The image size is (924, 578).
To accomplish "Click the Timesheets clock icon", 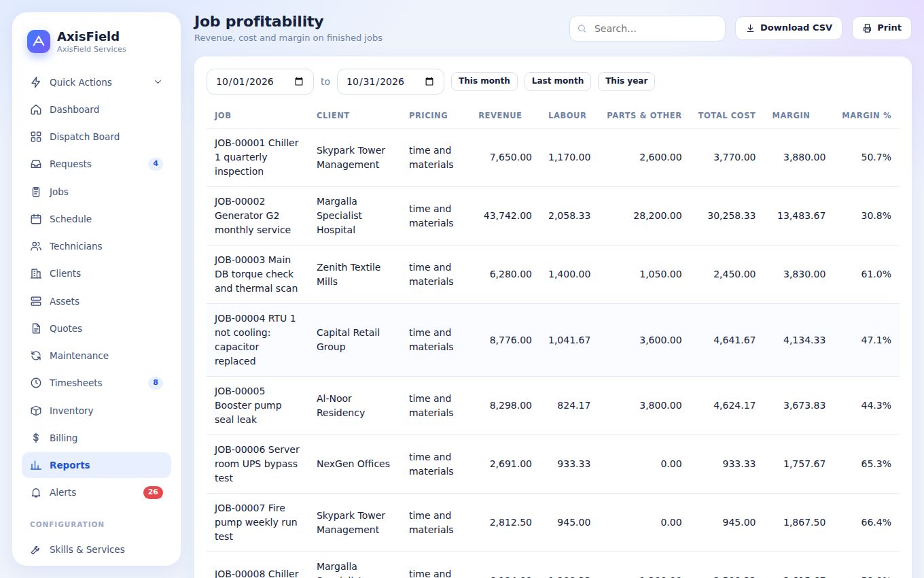I will click(36, 383).
